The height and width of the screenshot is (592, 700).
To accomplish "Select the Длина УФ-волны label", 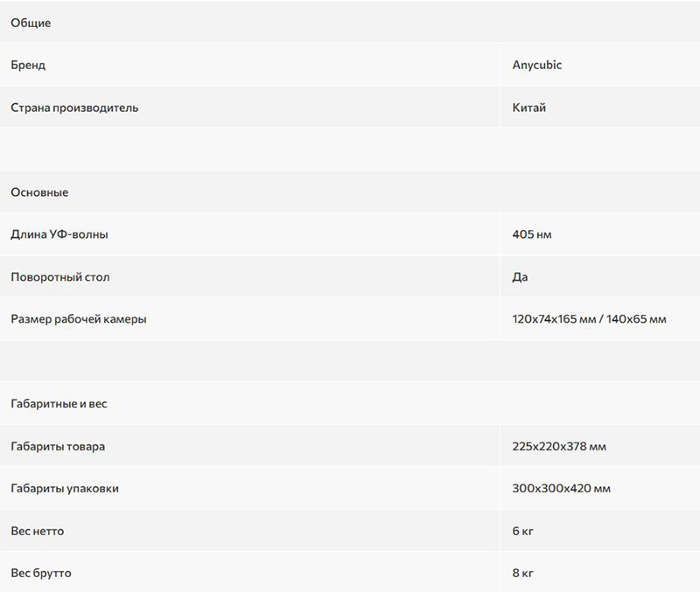I will [x=59, y=234].
